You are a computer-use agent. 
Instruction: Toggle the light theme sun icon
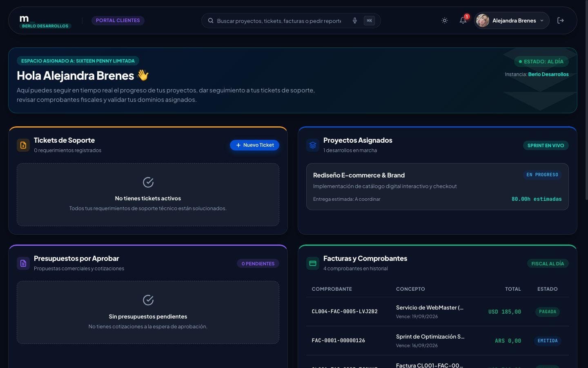[445, 20]
